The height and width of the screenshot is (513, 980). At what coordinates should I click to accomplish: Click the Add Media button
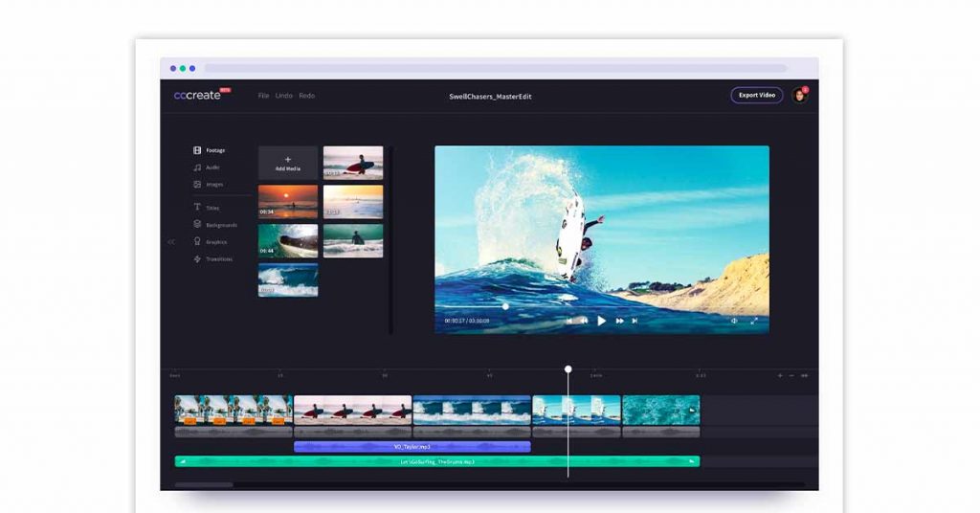[x=288, y=163]
